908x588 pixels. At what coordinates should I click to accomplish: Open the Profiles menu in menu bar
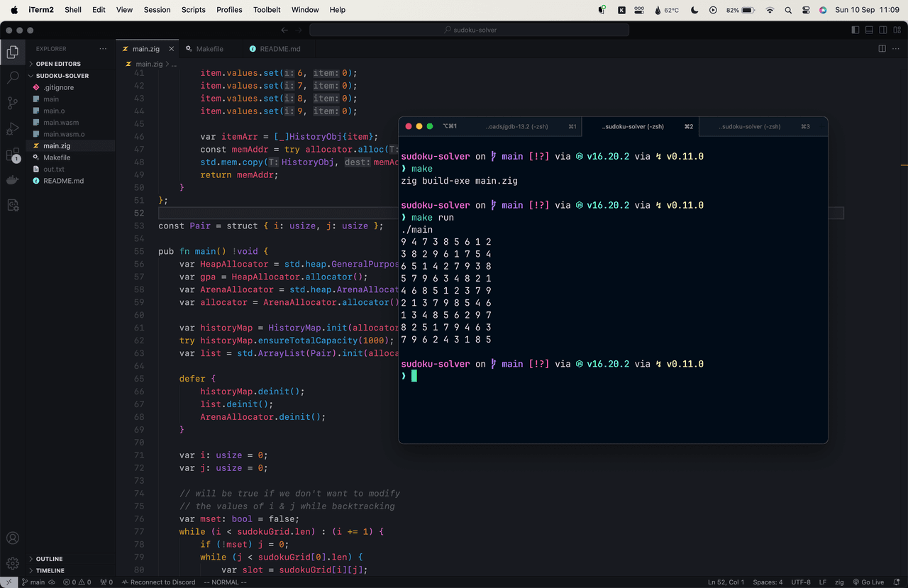[x=229, y=10]
